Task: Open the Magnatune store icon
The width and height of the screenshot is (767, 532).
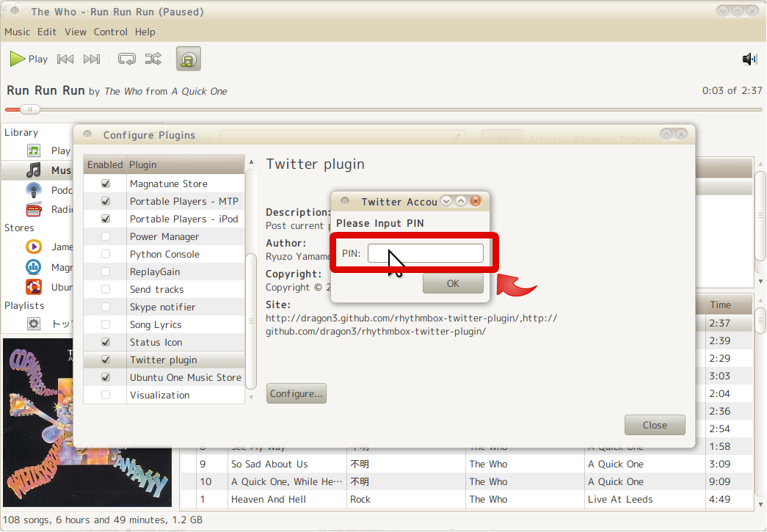Action: [x=33, y=267]
